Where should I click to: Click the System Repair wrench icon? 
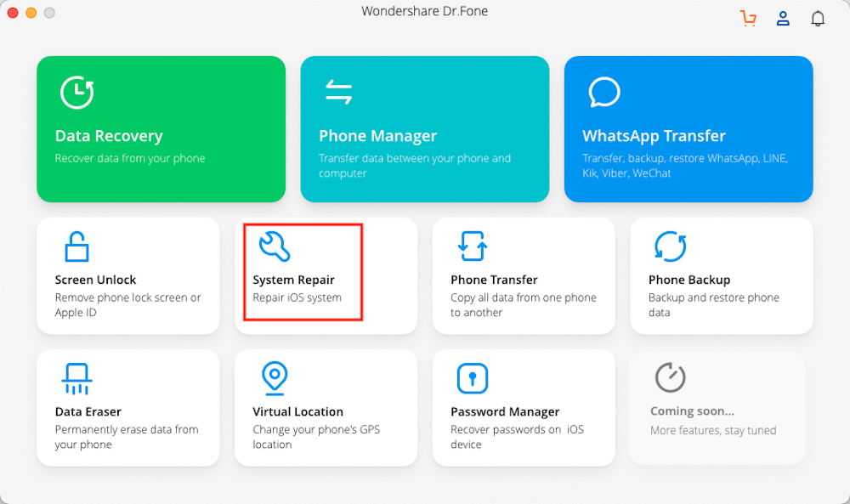click(275, 246)
